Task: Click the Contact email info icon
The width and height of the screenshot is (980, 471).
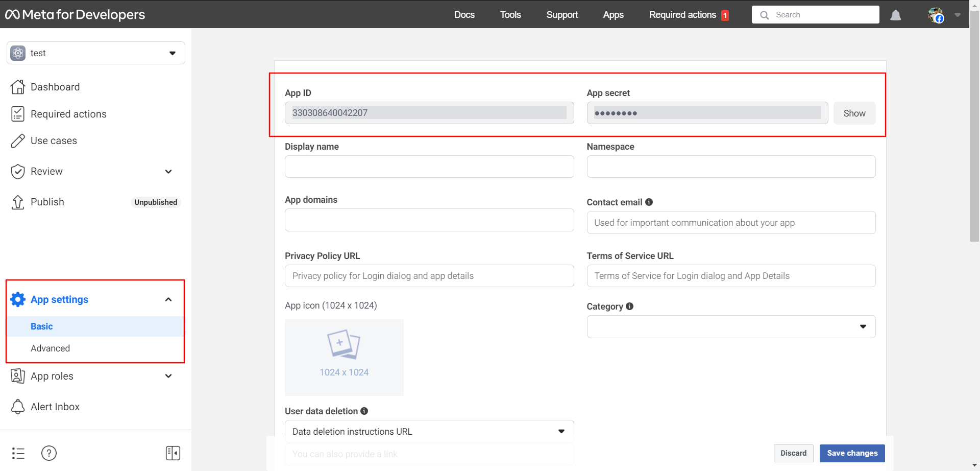Action: [x=649, y=202]
